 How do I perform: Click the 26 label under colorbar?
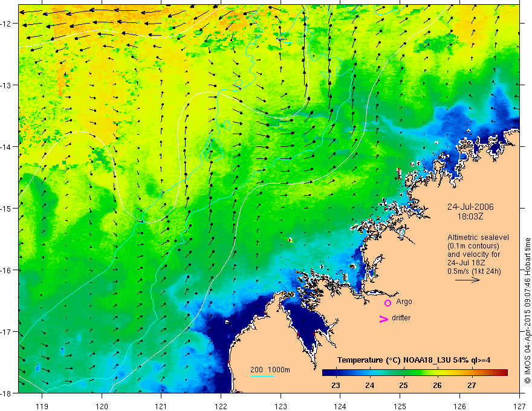[437, 386]
